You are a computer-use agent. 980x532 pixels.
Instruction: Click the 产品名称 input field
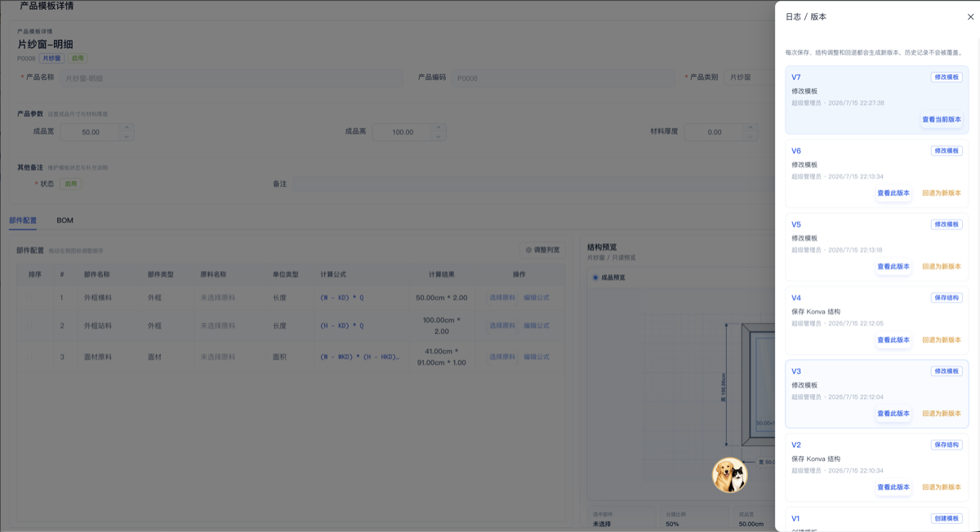tap(231, 78)
